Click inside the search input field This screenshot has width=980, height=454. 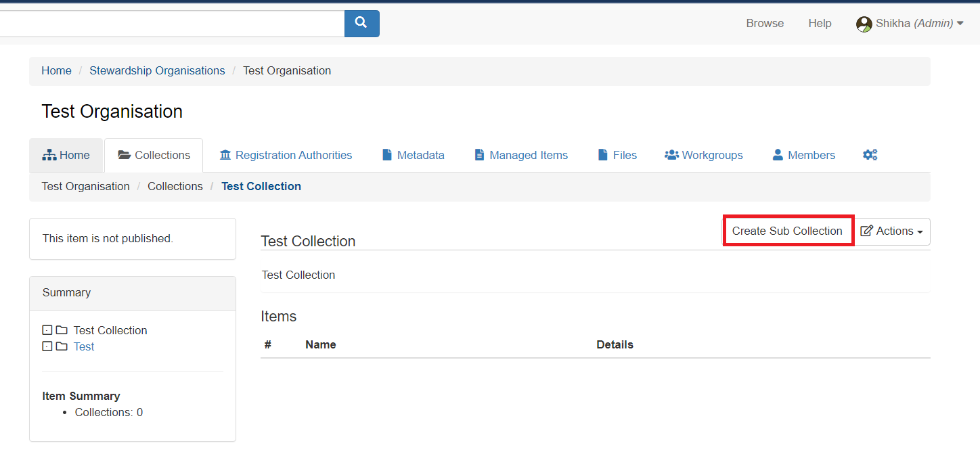(169, 24)
